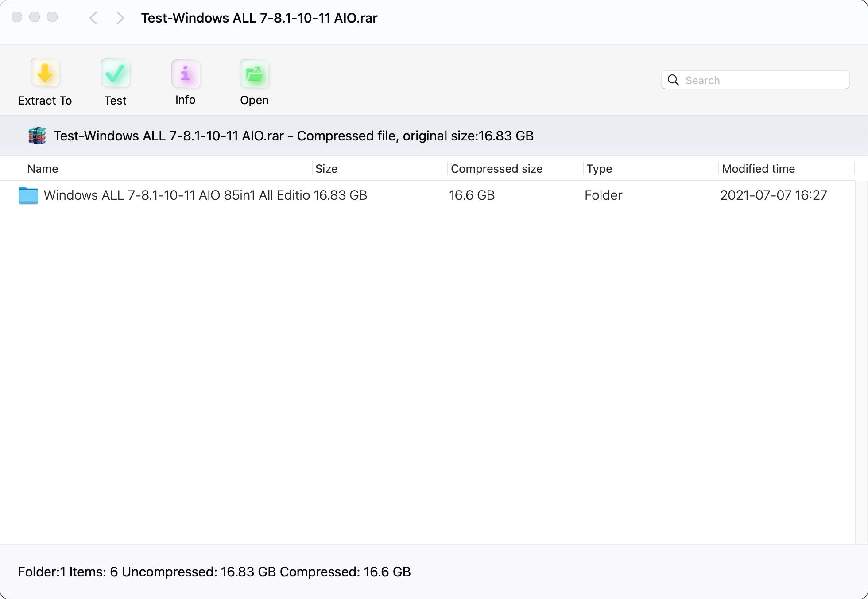Click the status bar summary text
This screenshot has width=868, height=599.
[214, 572]
